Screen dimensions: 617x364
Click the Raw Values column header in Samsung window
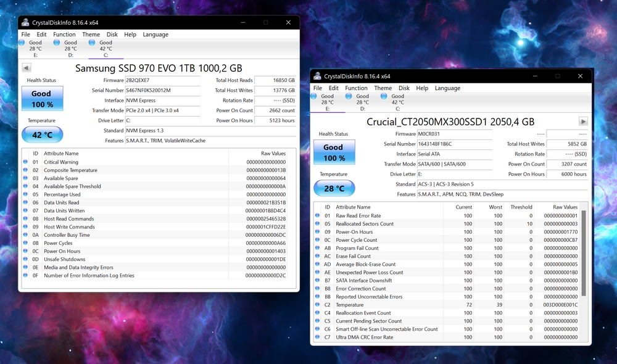click(x=273, y=153)
